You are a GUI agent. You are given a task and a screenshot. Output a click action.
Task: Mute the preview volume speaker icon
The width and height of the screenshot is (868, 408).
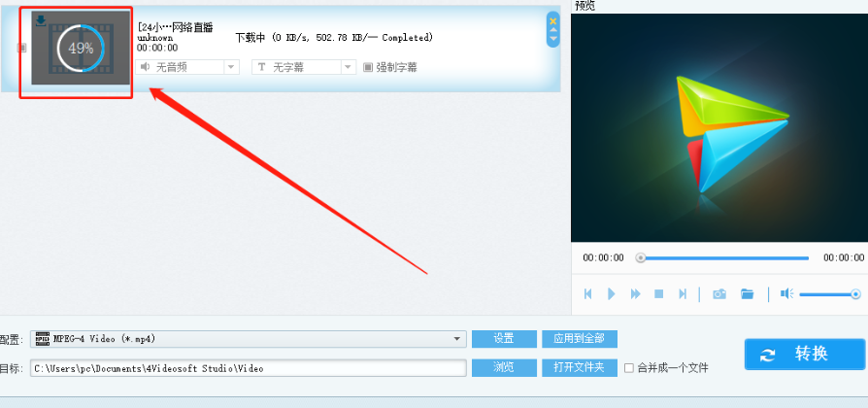(786, 293)
